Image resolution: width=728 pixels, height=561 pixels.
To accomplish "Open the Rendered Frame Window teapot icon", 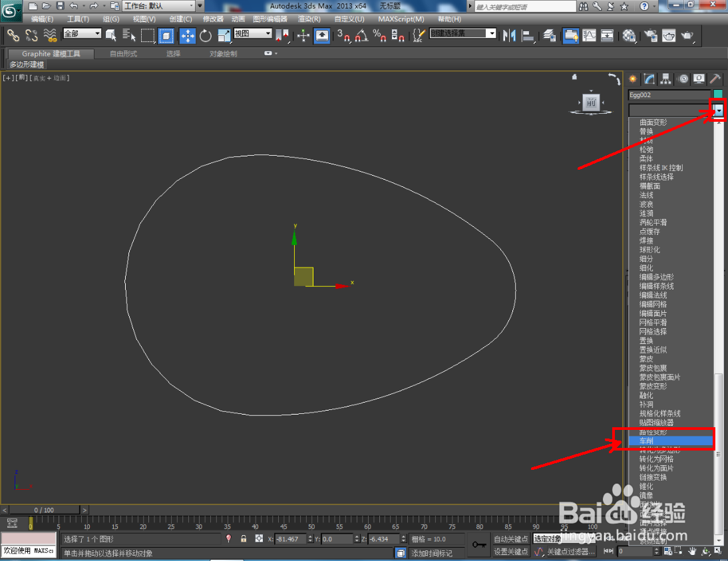I will point(669,35).
